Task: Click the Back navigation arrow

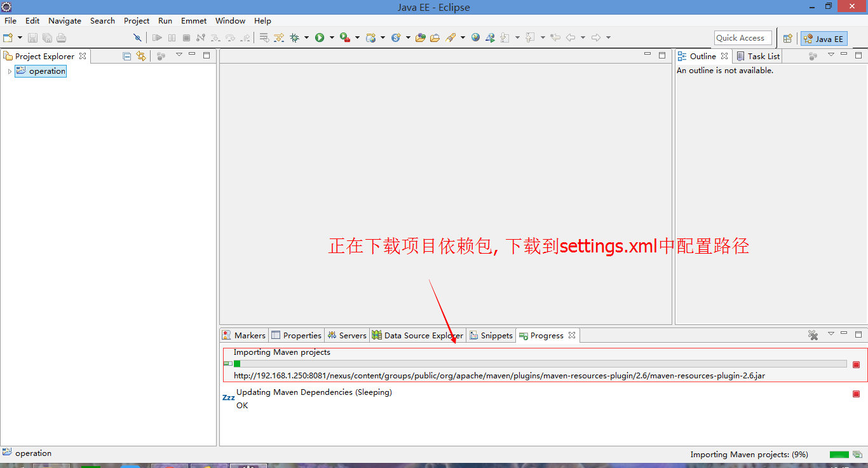Action: 571,38
